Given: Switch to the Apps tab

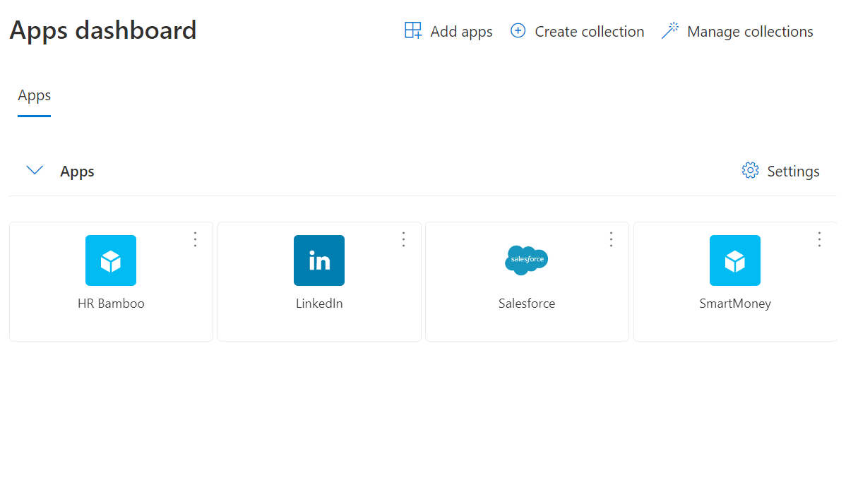Looking at the screenshot, I should (35, 95).
